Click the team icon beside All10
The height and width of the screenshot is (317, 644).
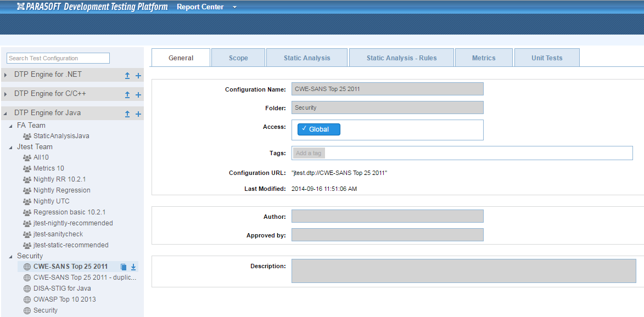pos(27,157)
